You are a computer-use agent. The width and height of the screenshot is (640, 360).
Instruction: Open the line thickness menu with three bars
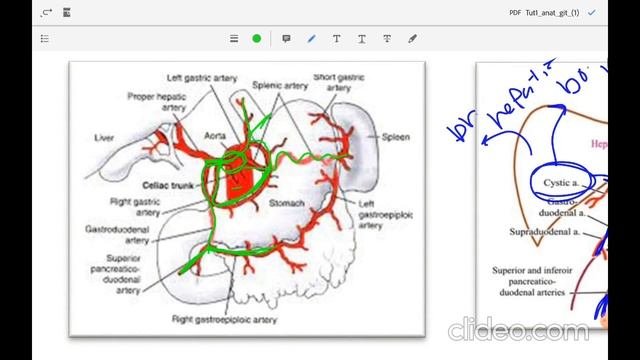234,39
